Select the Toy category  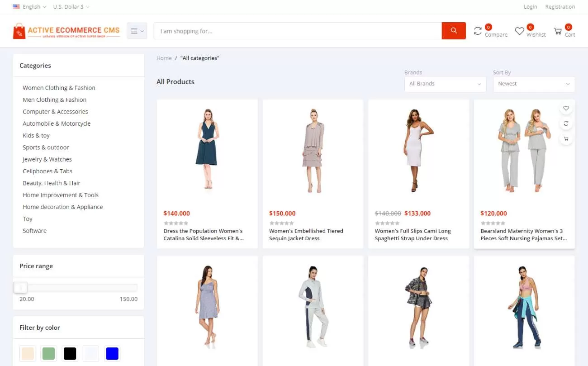[28, 219]
